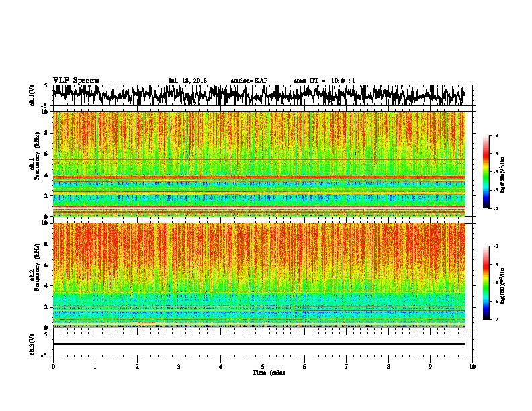The width and height of the screenshot is (532, 411).
Task: Click the "ch.3(V)" axis label
Action: [32, 345]
